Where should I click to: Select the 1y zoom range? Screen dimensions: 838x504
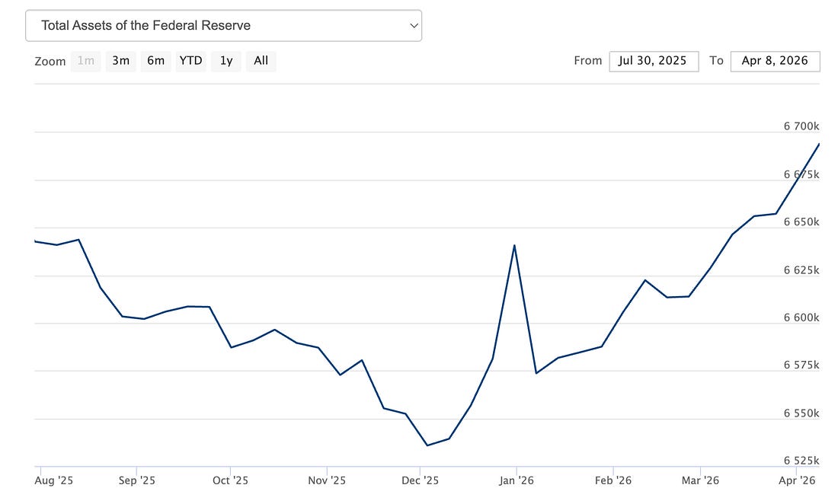226,61
